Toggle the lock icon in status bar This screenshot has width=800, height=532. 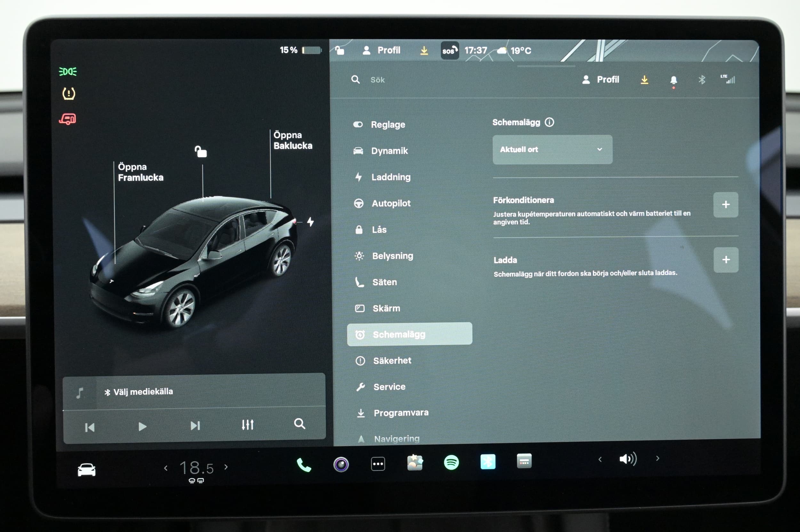[x=340, y=51]
